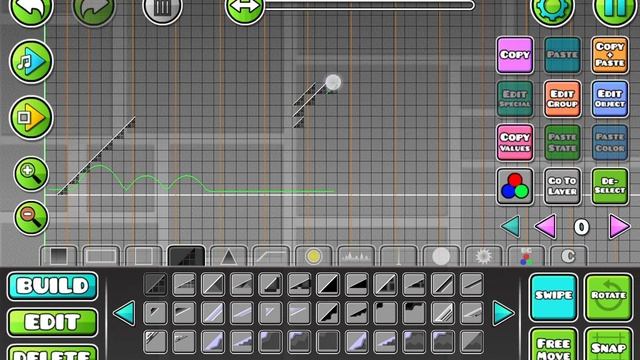Click the Copy + Paste button
This screenshot has height=360, width=640.
(x=610, y=55)
